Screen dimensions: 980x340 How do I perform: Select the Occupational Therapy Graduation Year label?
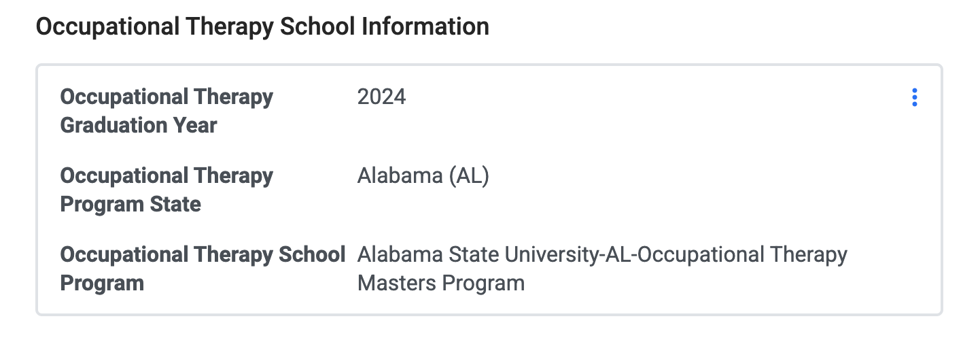167,111
